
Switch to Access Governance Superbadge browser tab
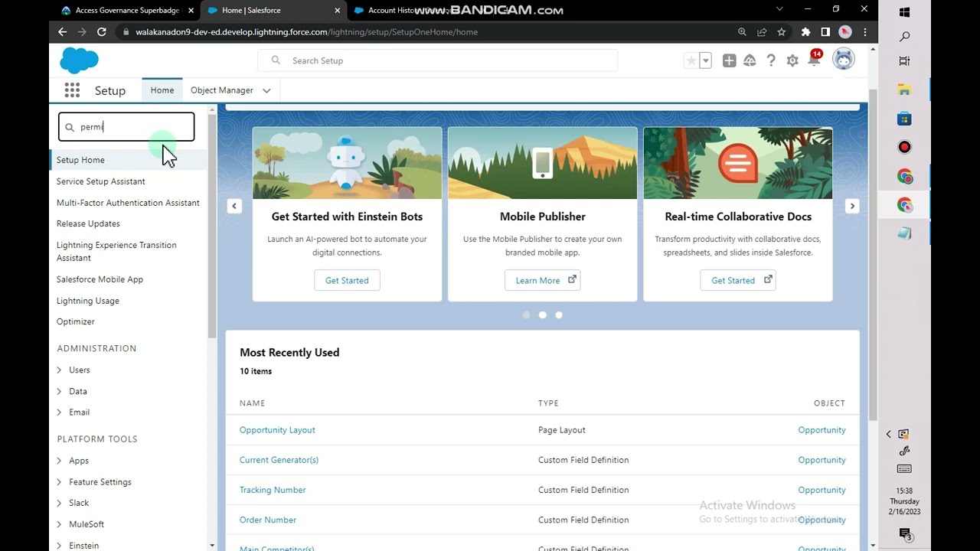[x=127, y=11]
